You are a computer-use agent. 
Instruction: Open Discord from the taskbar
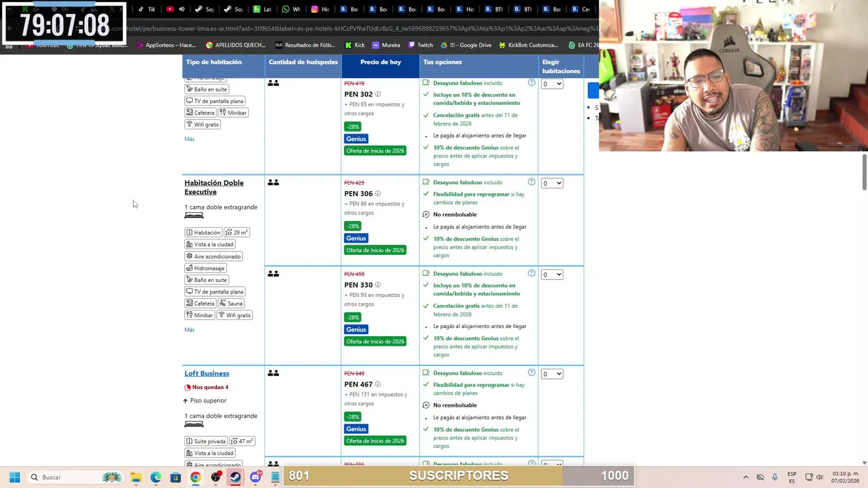coord(255,477)
